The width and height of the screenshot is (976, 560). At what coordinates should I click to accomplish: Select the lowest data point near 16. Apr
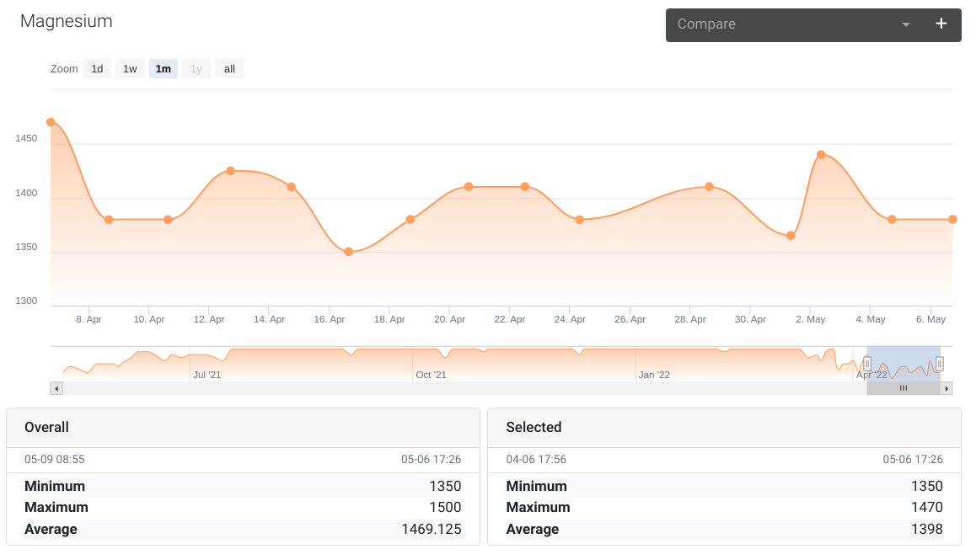coord(349,252)
